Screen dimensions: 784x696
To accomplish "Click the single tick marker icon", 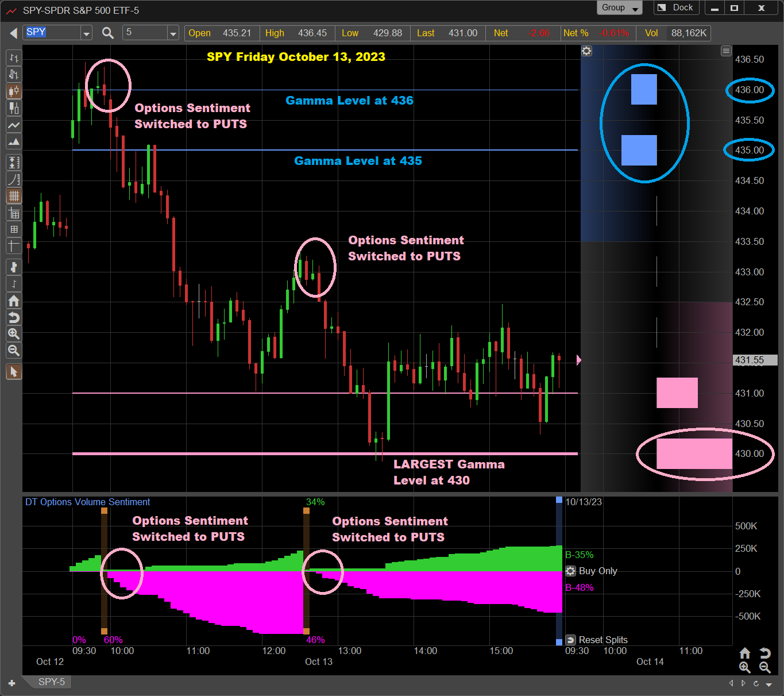I will [14, 284].
